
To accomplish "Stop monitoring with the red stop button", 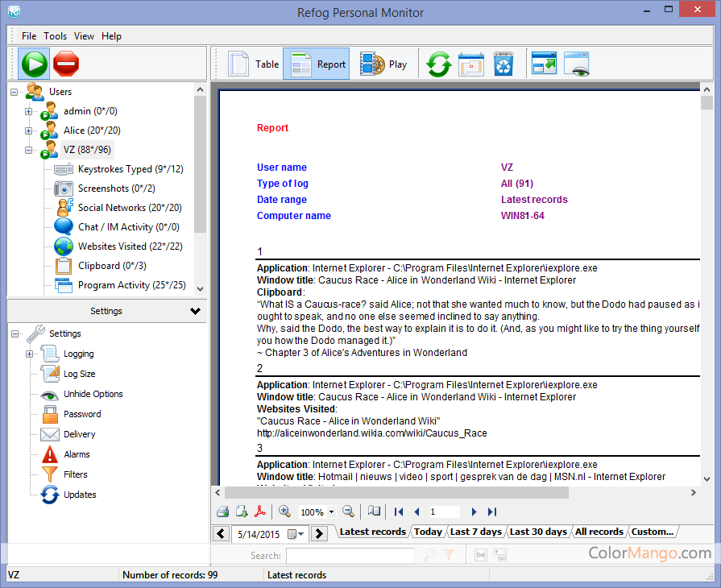I will pyautogui.click(x=66, y=64).
